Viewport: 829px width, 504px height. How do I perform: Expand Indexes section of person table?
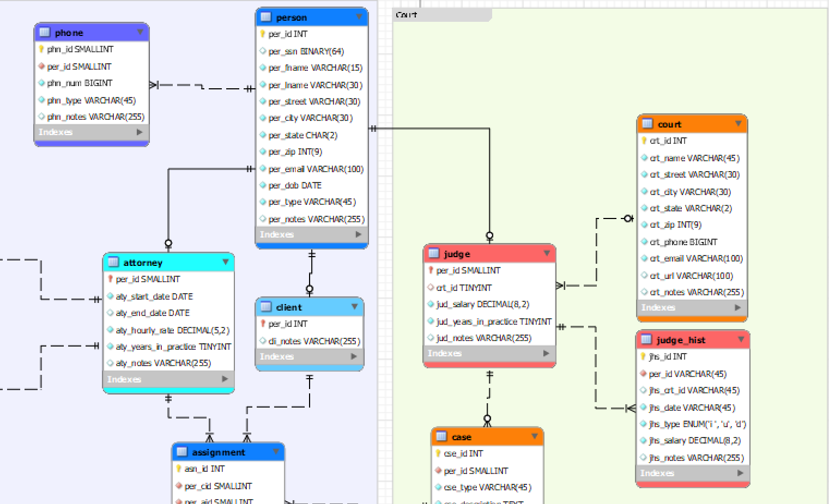(x=359, y=234)
